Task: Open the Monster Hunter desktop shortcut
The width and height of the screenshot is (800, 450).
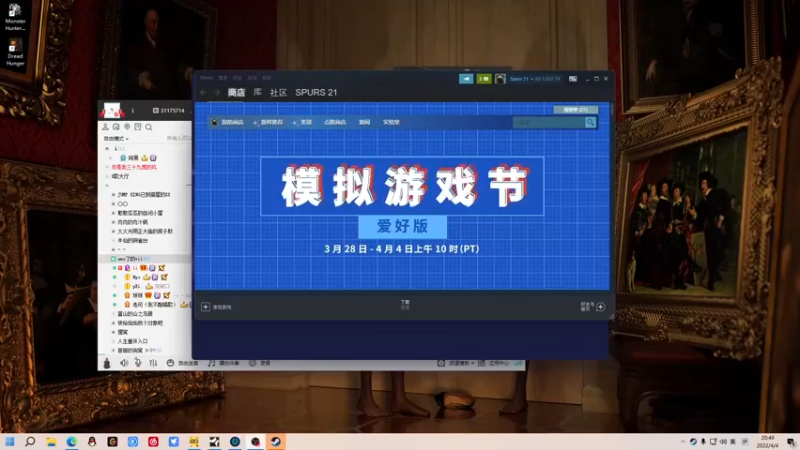Action: (15, 17)
